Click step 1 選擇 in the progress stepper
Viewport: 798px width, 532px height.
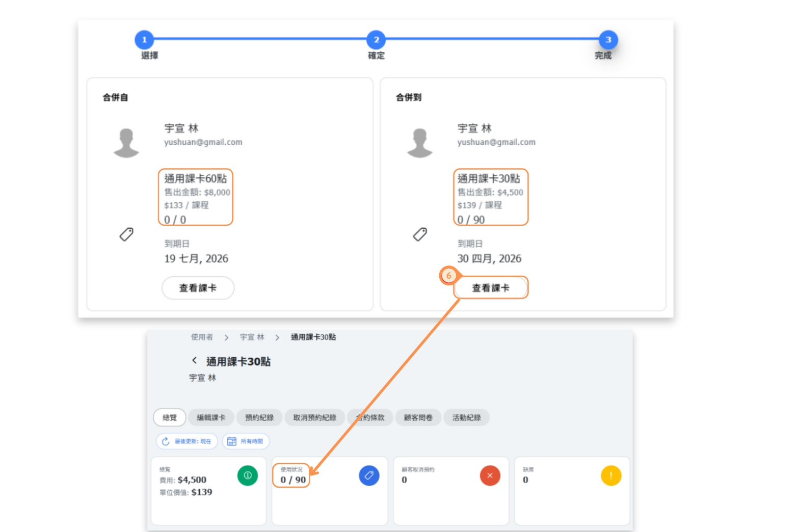tap(144, 40)
